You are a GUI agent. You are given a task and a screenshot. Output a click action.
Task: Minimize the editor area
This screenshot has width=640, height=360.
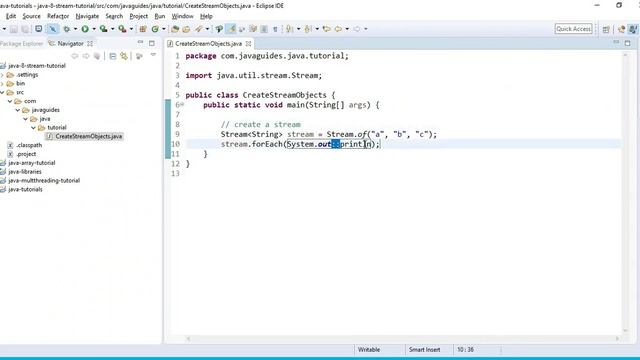click(616, 42)
